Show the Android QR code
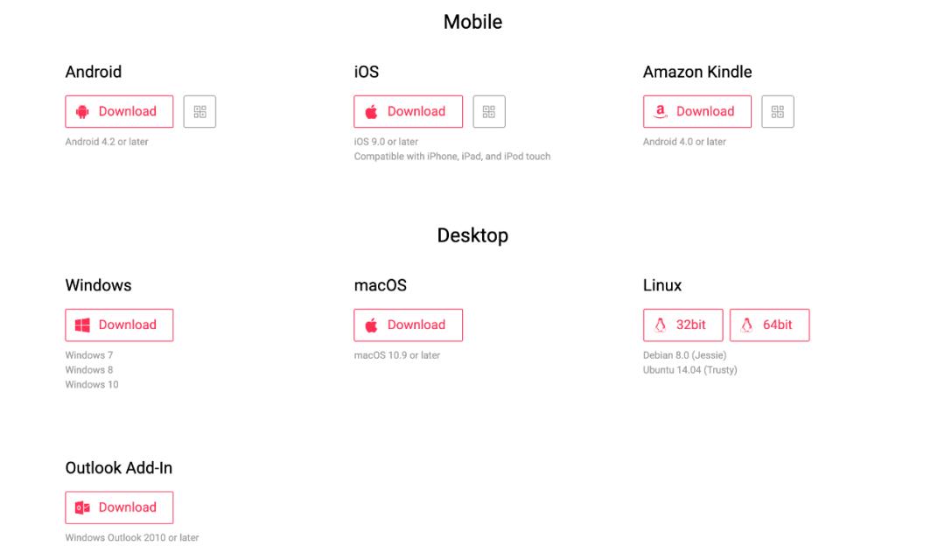Viewport: 945px width, 560px height. (x=200, y=112)
